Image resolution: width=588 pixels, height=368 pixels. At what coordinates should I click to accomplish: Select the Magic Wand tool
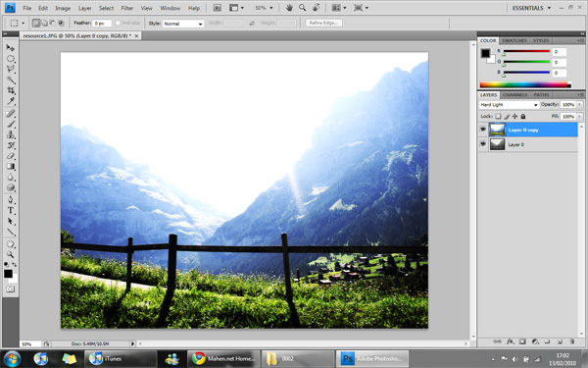click(11, 79)
